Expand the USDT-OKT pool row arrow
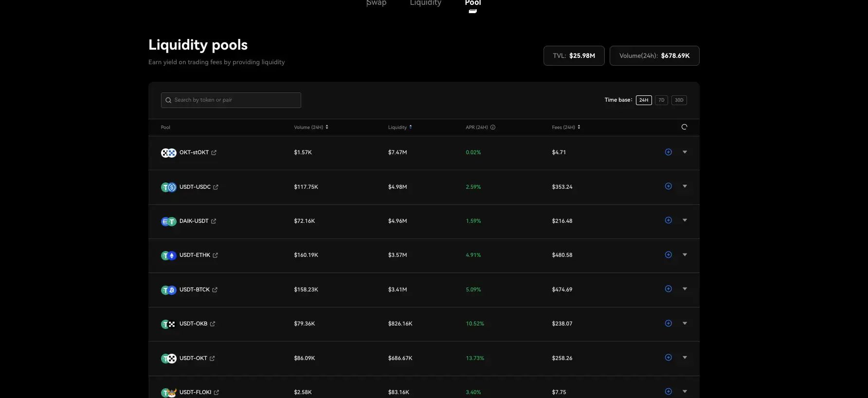 coord(685,358)
